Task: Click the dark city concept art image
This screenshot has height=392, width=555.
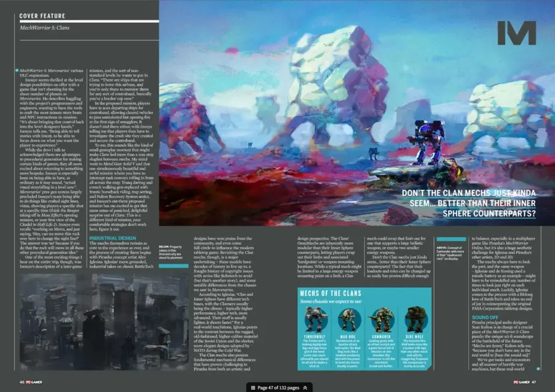Action: (104, 321)
